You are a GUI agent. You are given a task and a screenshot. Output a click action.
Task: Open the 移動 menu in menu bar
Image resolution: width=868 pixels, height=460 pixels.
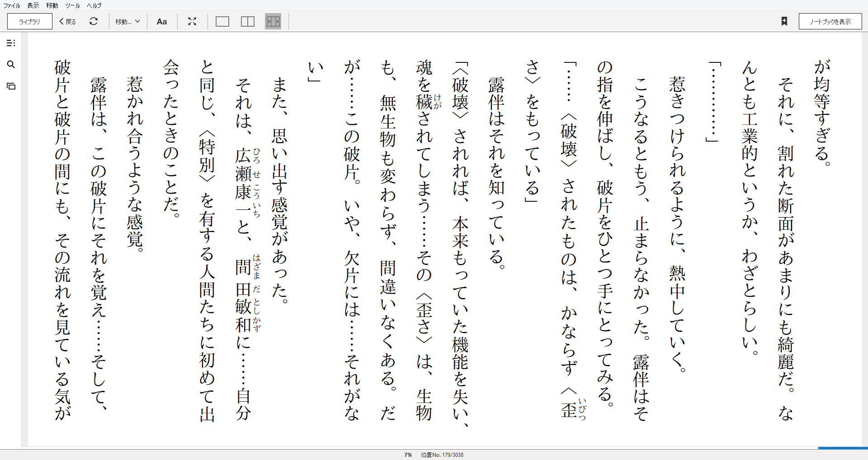coord(52,5)
